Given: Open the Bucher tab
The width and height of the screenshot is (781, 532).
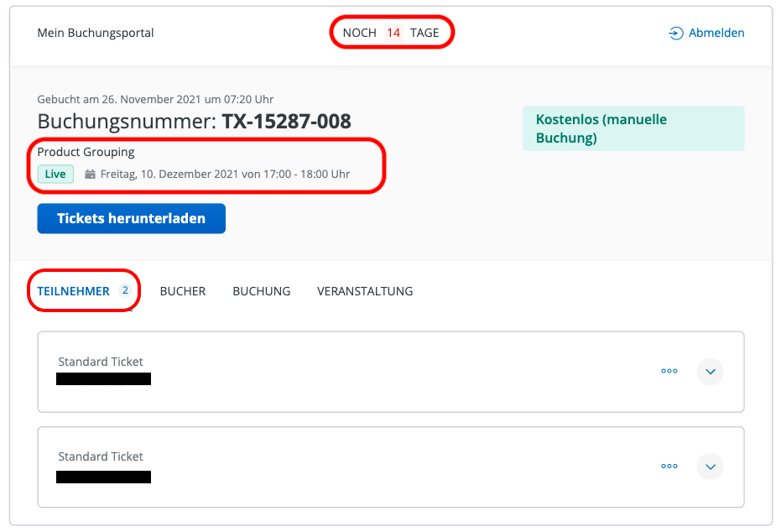Looking at the screenshot, I should pos(183,291).
